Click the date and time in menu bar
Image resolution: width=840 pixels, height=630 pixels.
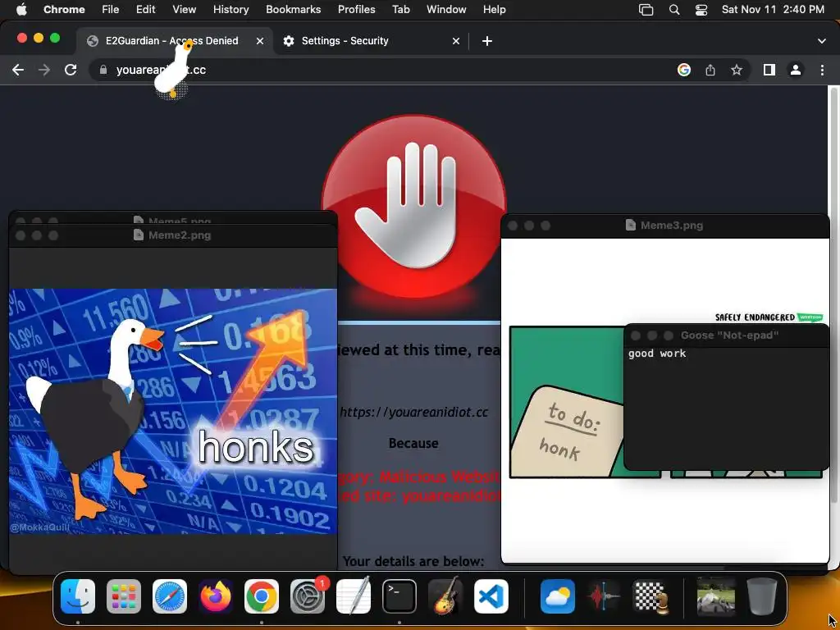coord(773,9)
